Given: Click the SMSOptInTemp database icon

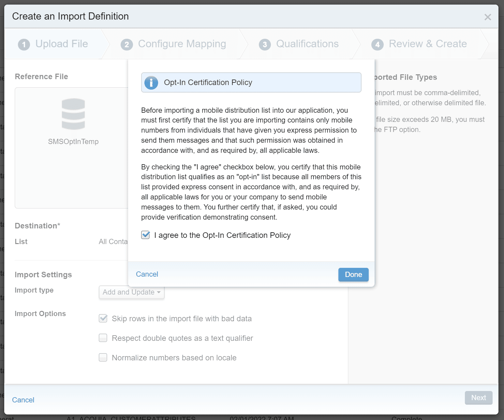Looking at the screenshot, I should [73, 114].
